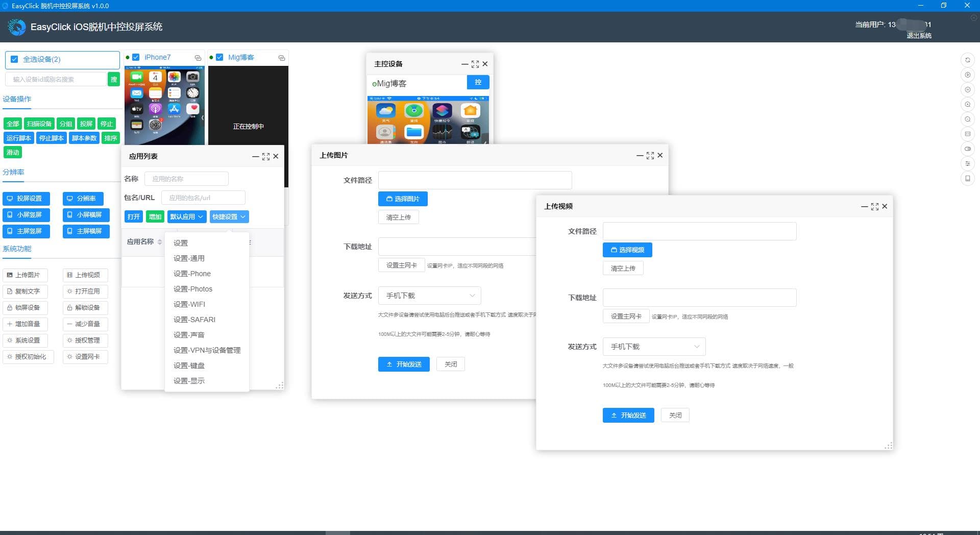This screenshot has height=535, width=980.
Task: Maximize the 上传图片 dialog
Action: [x=650, y=156]
